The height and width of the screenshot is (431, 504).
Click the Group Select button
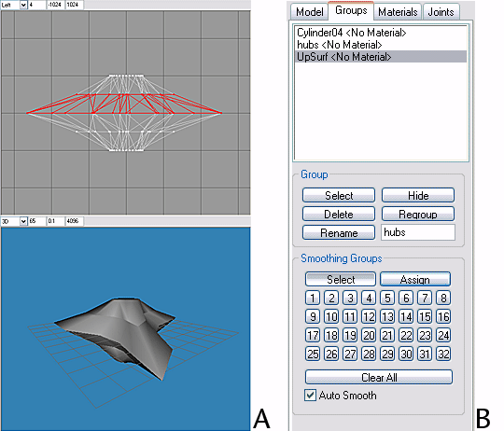[x=339, y=195]
